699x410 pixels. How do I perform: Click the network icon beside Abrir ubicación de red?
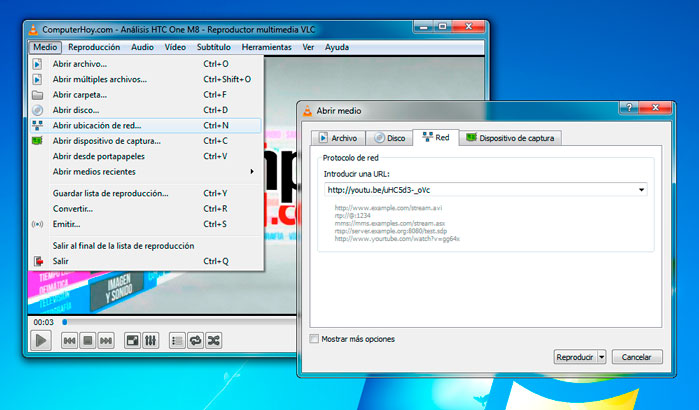pyautogui.click(x=37, y=126)
